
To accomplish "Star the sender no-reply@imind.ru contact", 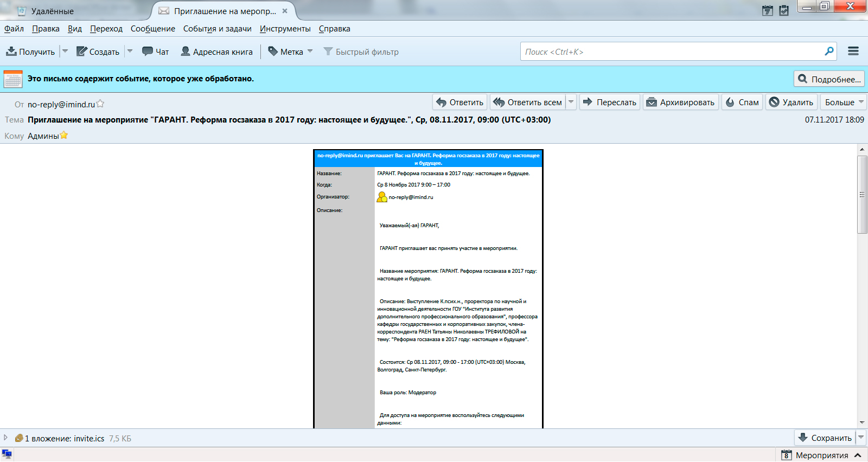I will coord(100,104).
